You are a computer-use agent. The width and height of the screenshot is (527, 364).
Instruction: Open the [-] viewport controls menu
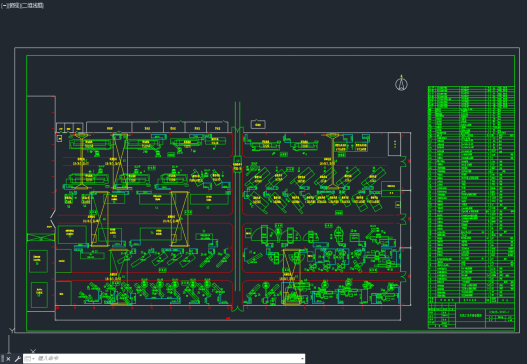[x=4, y=6]
